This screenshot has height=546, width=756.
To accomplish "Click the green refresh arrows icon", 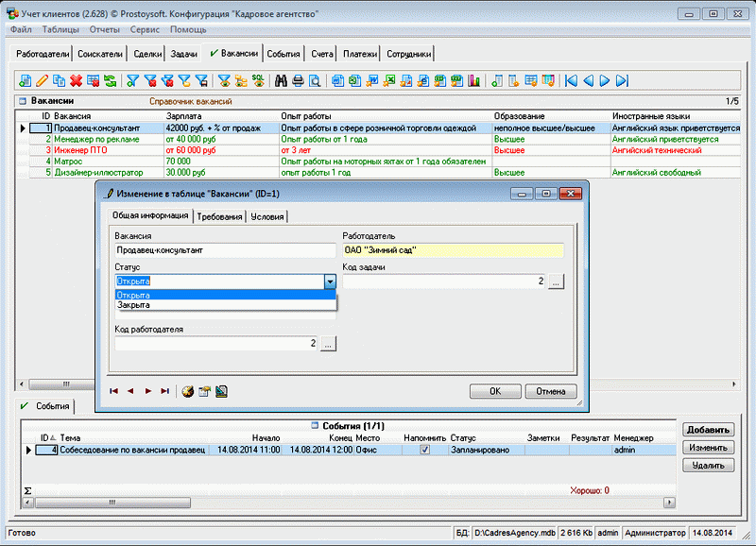I will [x=111, y=81].
